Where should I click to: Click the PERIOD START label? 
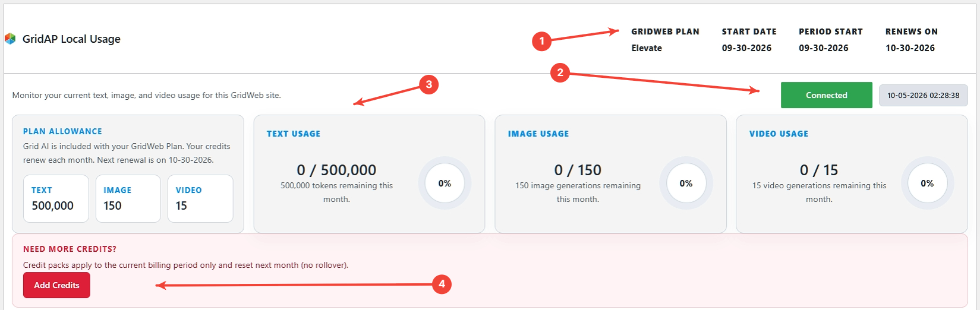(831, 31)
